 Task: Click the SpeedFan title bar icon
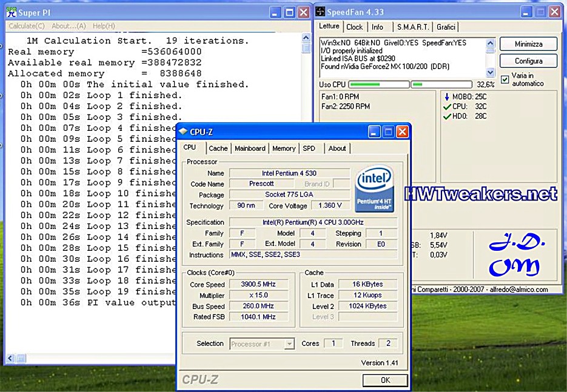coord(320,12)
